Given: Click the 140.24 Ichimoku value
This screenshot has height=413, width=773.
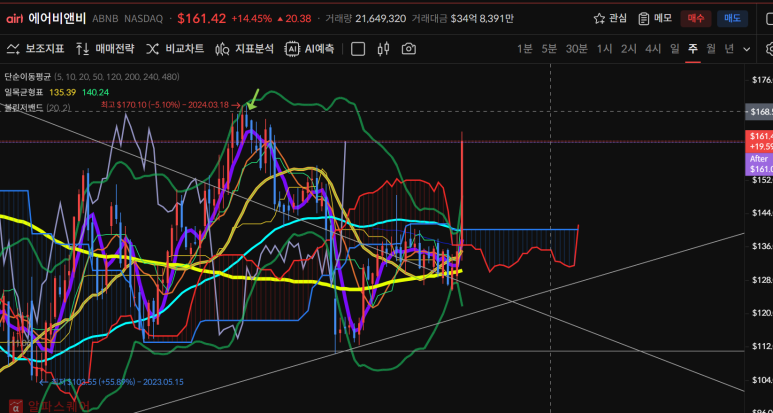Looking at the screenshot, I should 96,92.
